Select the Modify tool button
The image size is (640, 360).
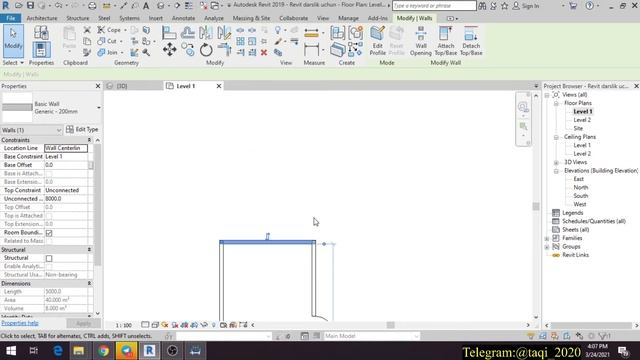tap(13, 41)
